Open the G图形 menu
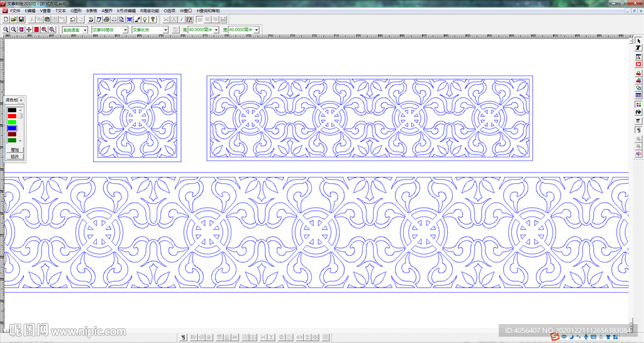644x343 pixels. 76,11
